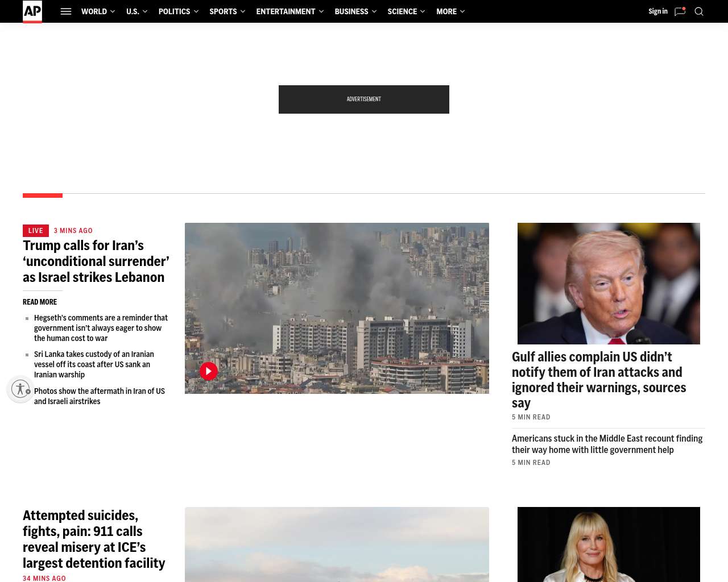Click the search magnifier icon
This screenshot has height=582, width=728.
click(699, 11)
